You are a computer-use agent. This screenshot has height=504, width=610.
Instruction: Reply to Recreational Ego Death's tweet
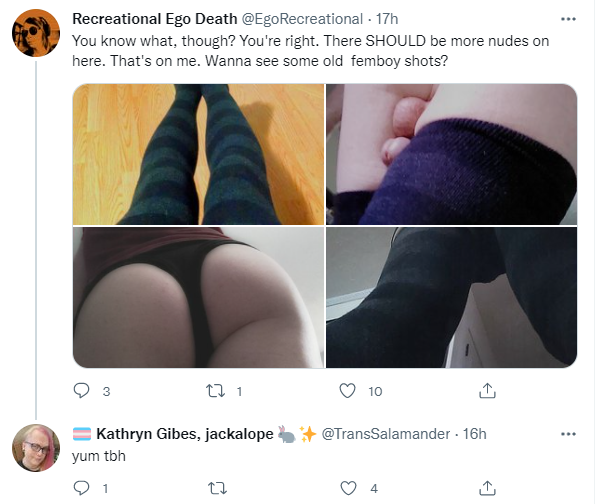click(81, 390)
